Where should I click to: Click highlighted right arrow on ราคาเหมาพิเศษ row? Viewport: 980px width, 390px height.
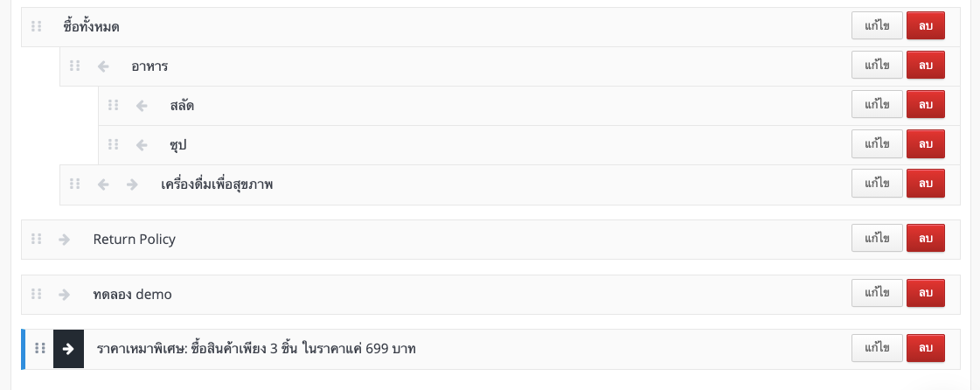pos(69,349)
